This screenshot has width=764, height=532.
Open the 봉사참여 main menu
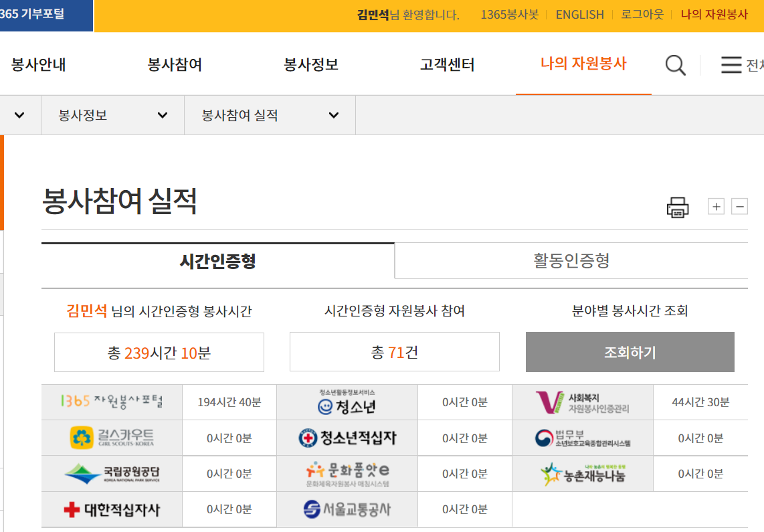click(x=175, y=65)
